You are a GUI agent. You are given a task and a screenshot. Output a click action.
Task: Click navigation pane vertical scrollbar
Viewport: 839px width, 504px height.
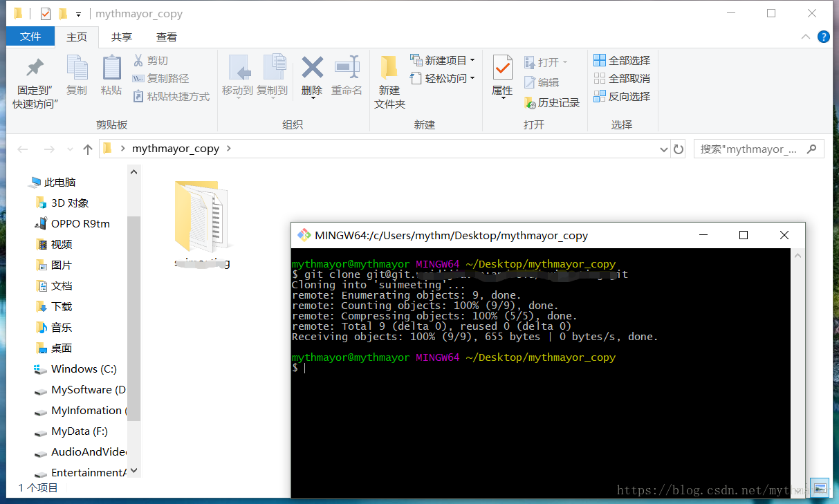pos(134,318)
